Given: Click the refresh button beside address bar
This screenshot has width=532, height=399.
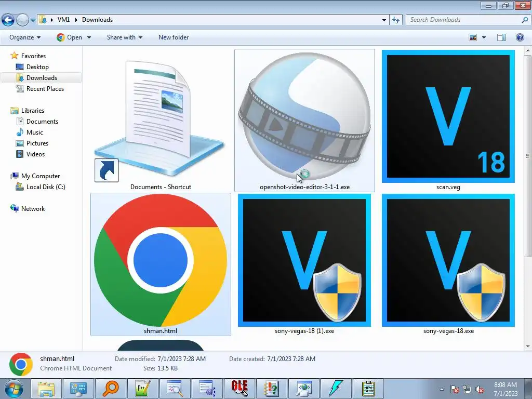Looking at the screenshot, I should point(395,20).
